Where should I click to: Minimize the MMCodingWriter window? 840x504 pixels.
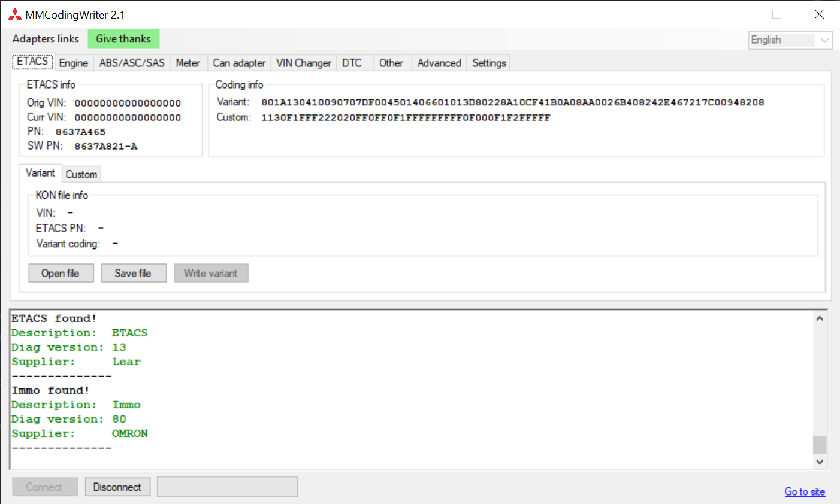point(736,14)
